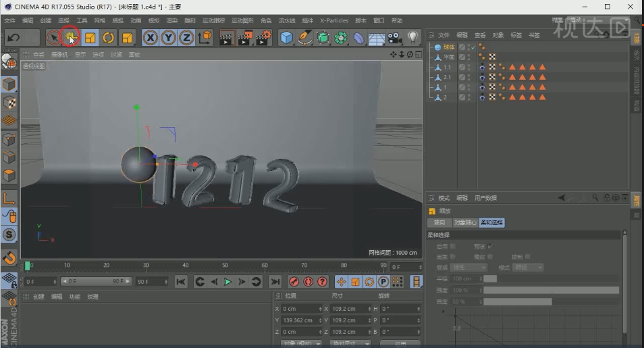Click the Autokeying button
Viewport: 644px width, 348px height.
[x=308, y=282]
